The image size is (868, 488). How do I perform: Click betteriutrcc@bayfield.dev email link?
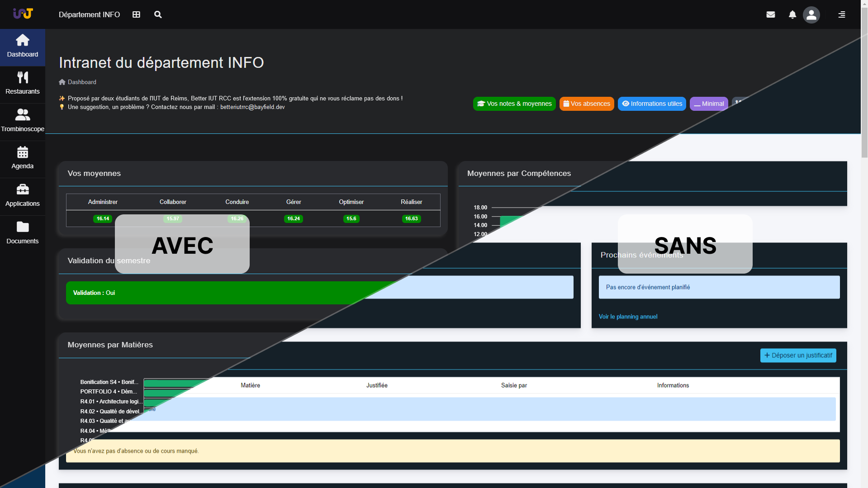coord(252,107)
